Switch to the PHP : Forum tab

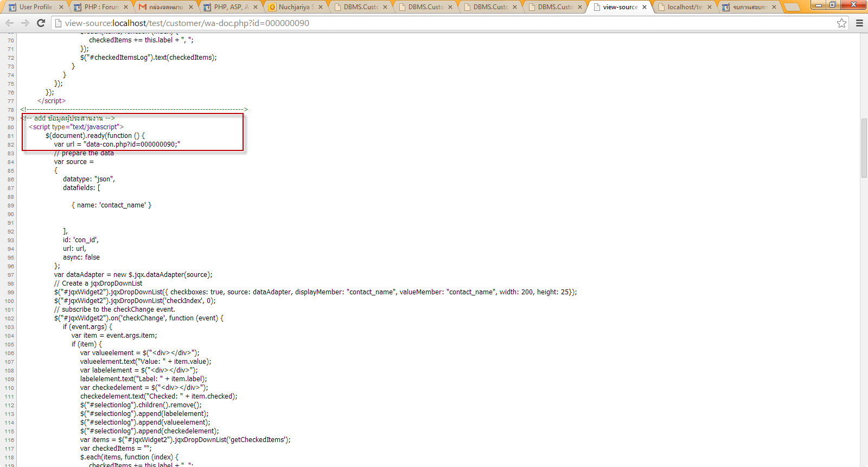click(x=101, y=7)
